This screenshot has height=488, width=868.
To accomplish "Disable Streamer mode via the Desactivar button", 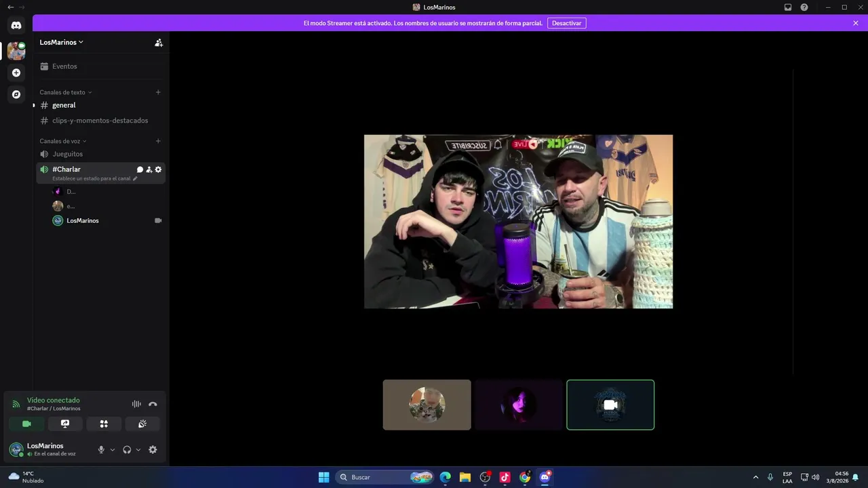I will [x=567, y=23].
